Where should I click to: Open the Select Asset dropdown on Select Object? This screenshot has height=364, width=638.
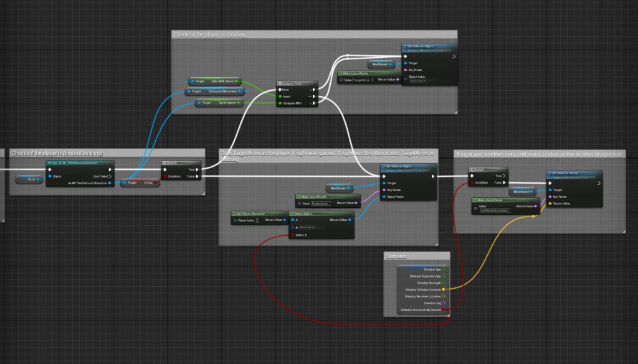point(308,228)
